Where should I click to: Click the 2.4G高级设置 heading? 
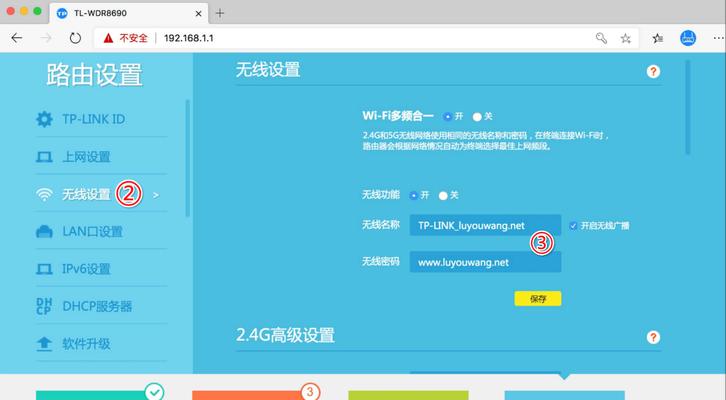[285, 335]
